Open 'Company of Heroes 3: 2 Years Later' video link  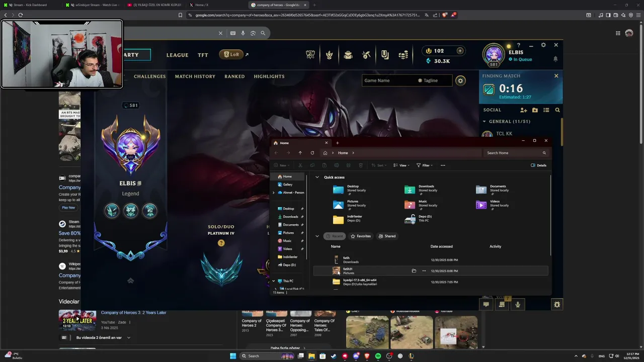click(133, 313)
